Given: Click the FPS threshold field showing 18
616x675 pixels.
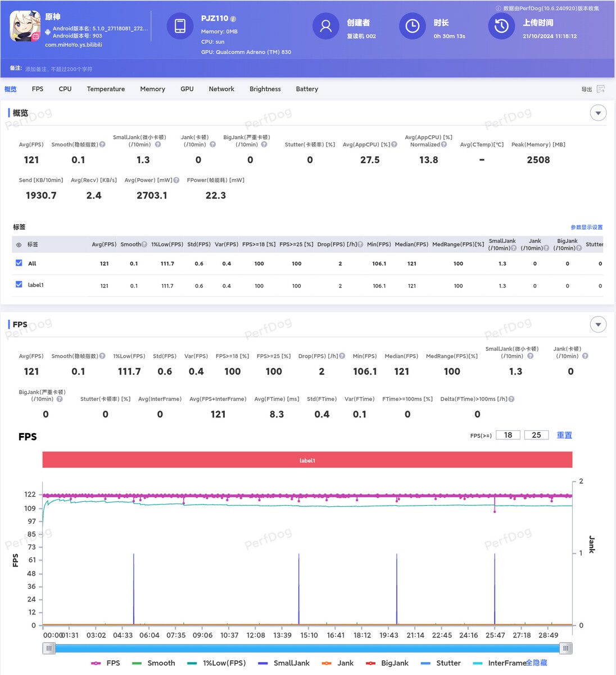Looking at the screenshot, I should (x=508, y=435).
